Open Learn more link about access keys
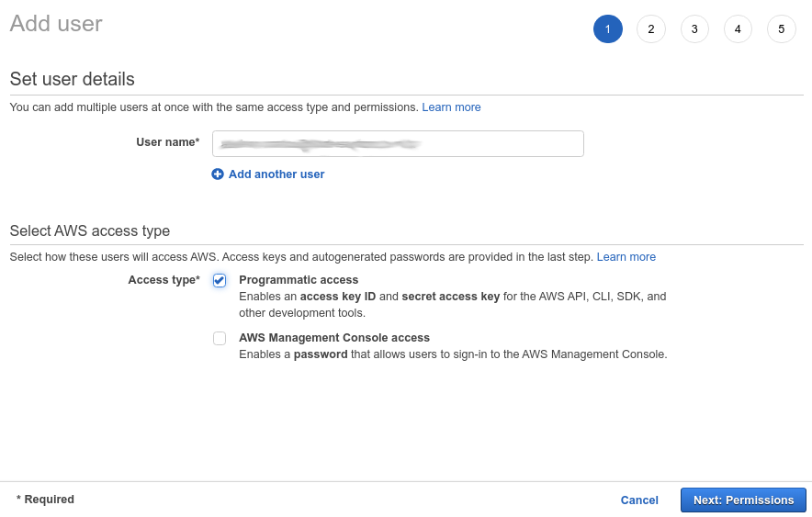Viewport: 812px width, 517px height. coord(626,257)
